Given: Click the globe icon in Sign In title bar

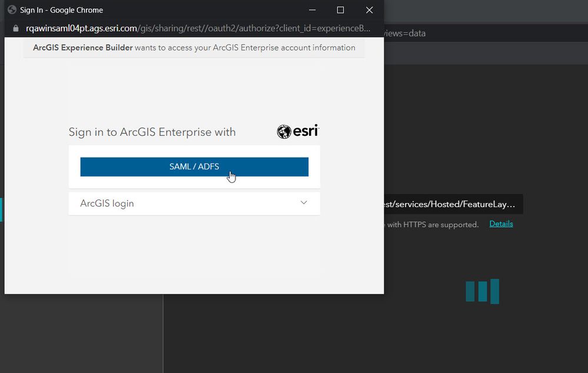Looking at the screenshot, I should (x=12, y=10).
